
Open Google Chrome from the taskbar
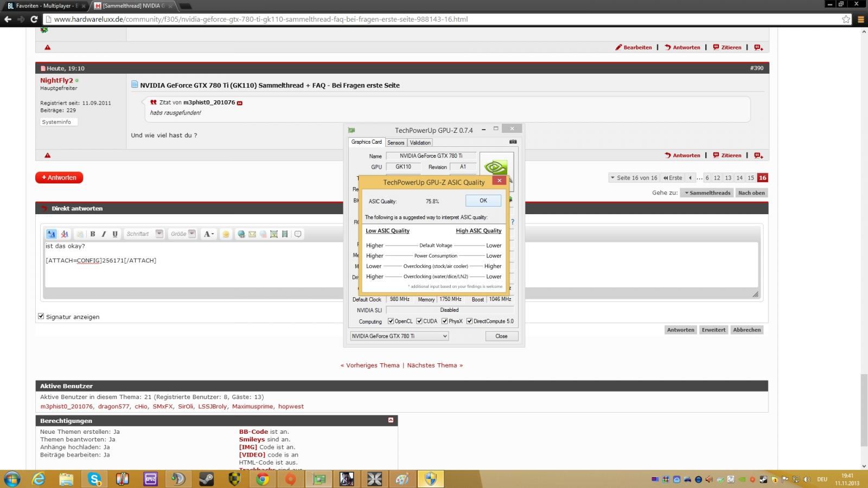click(x=263, y=479)
